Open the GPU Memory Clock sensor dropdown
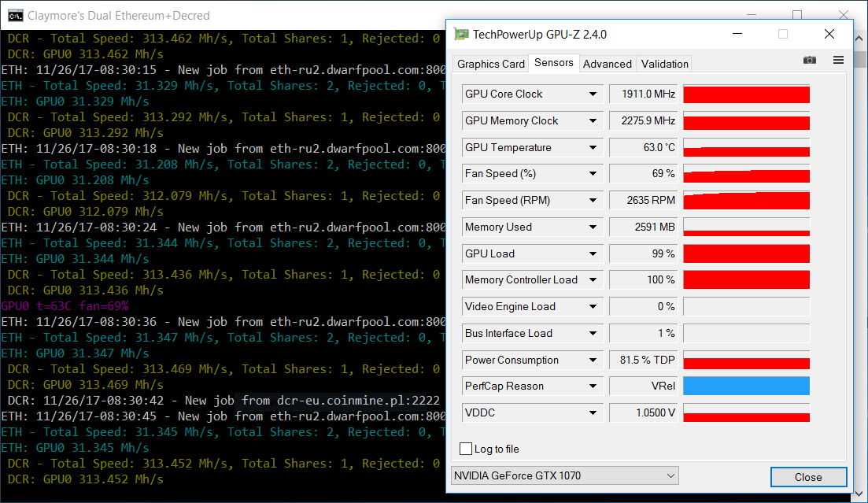868x503 pixels. (593, 120)
